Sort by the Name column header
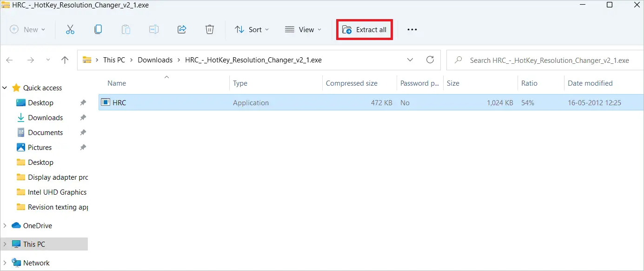644x271 pixels. [x=117, y=83]
